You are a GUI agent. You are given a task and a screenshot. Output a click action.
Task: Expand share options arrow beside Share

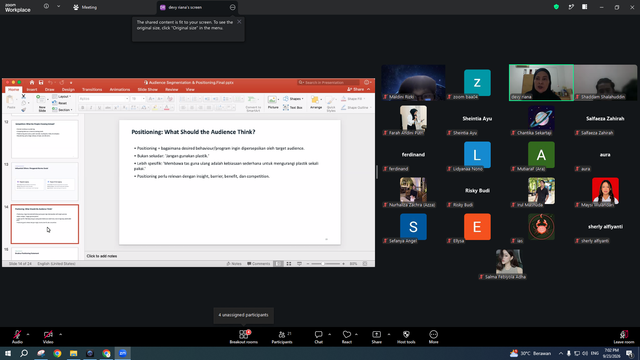pyautogui.click(x=389, y=334)
